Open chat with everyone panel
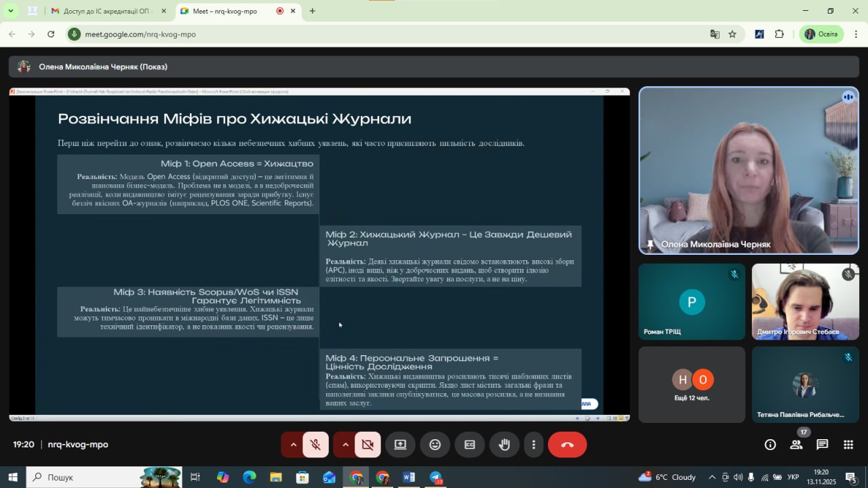The height and width of the screenshot is (488, 868). coord(822,445)
